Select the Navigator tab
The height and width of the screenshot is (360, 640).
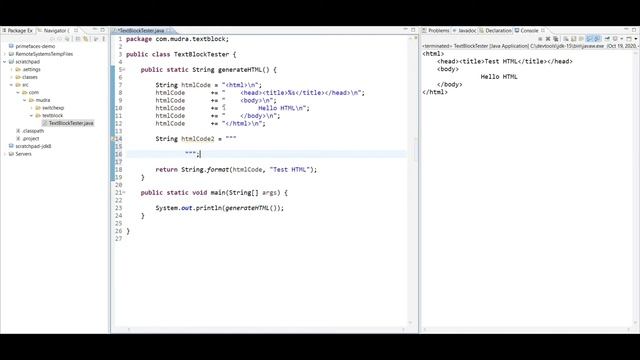(54, 31)
